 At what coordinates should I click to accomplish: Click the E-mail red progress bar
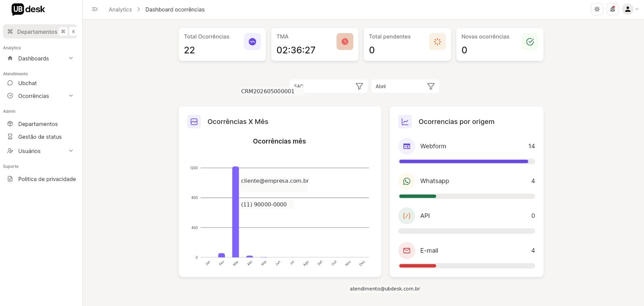pos(417,266)
